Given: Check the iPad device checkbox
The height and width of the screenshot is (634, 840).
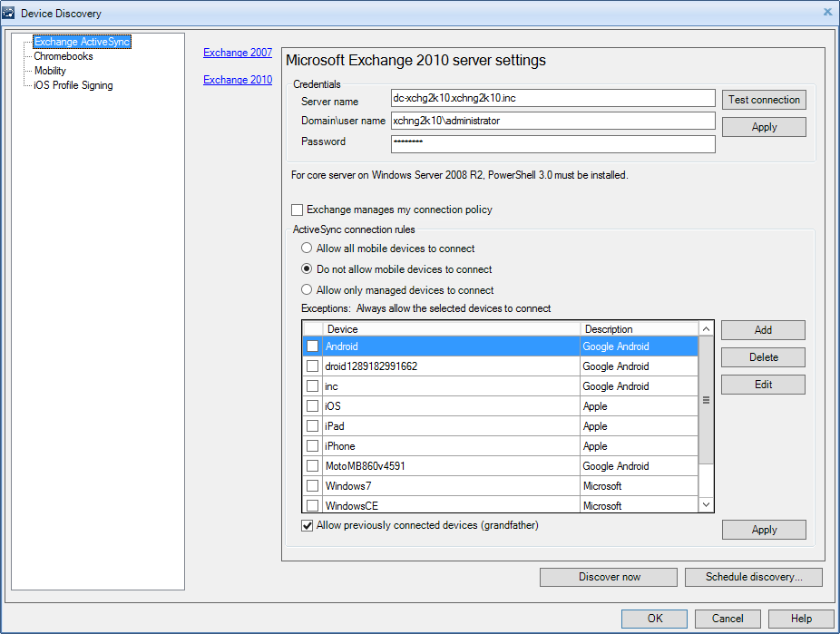Looking at the screenshot, I should click(x=312, y=426).
